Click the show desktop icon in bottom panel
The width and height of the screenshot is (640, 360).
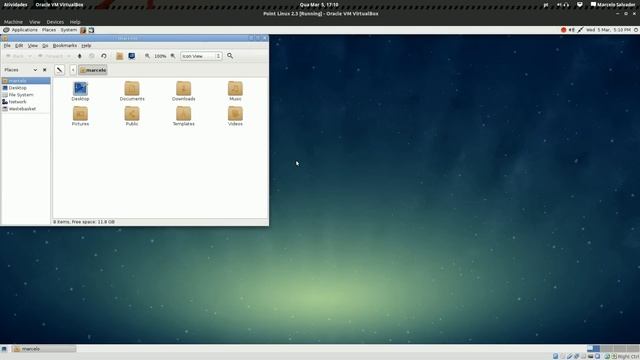click(4, 349)
